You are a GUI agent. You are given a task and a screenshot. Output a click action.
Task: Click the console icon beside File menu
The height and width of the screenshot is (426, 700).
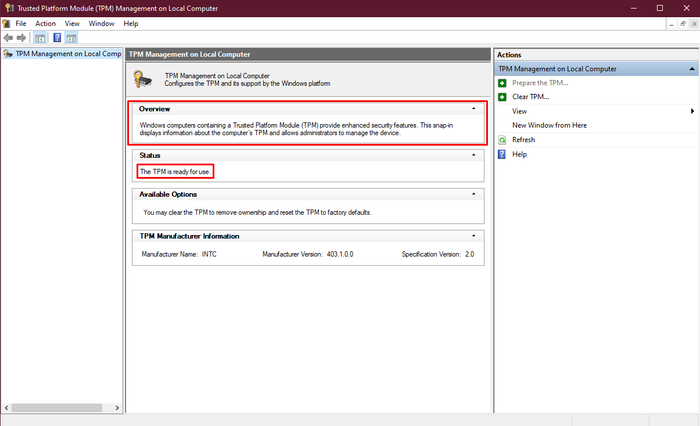(x=6, y=23)
